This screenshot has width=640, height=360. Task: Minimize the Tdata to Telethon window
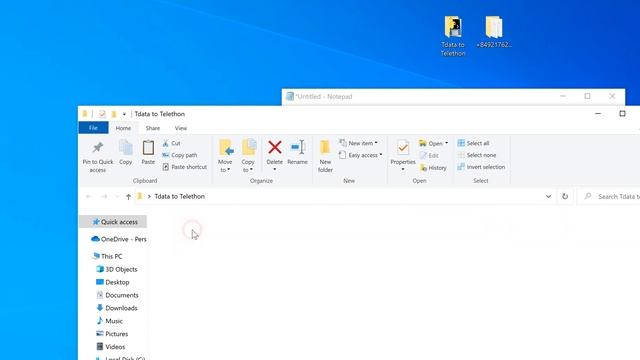click(x=598, y=113)
